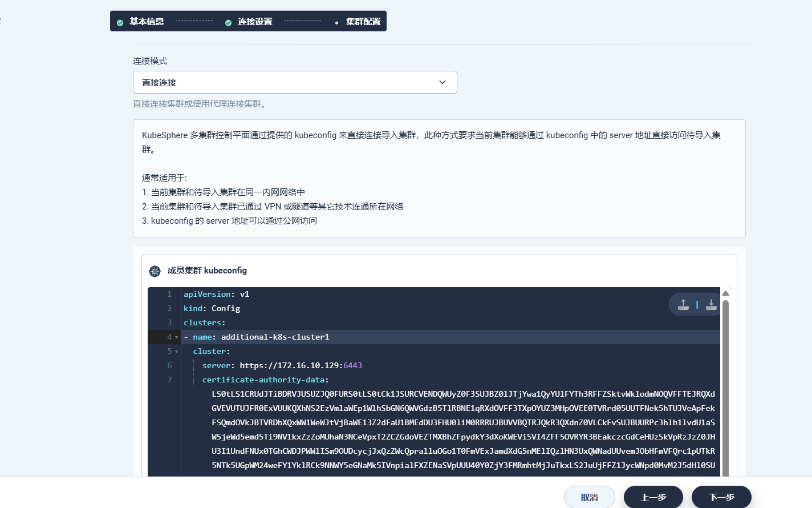Click the 成员集群 kubeconfig heading

207,271
